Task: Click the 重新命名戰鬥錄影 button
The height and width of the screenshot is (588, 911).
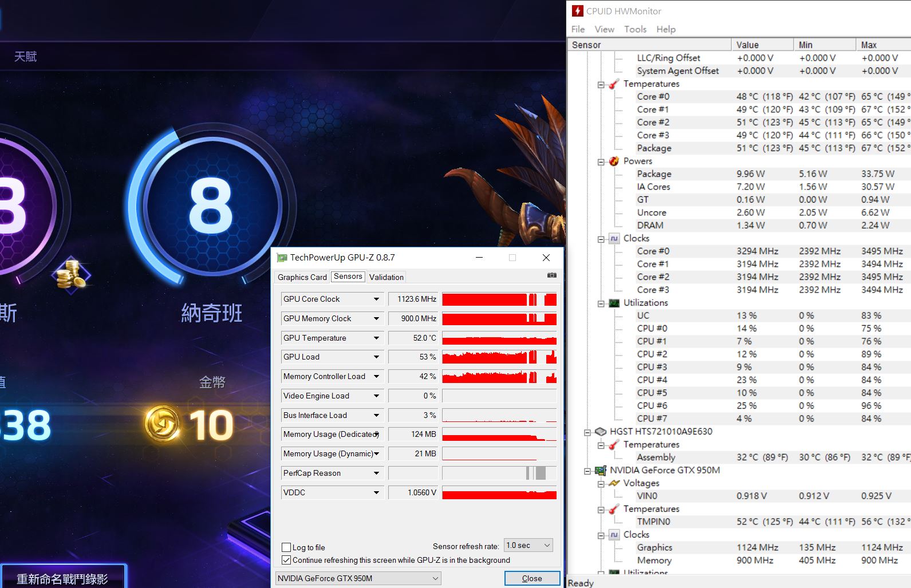Action: coord(62,578)
